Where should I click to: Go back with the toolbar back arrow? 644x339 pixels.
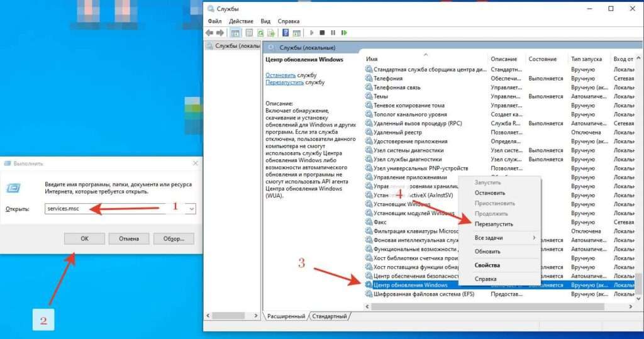pyautogui.click(x=210, y=33)
